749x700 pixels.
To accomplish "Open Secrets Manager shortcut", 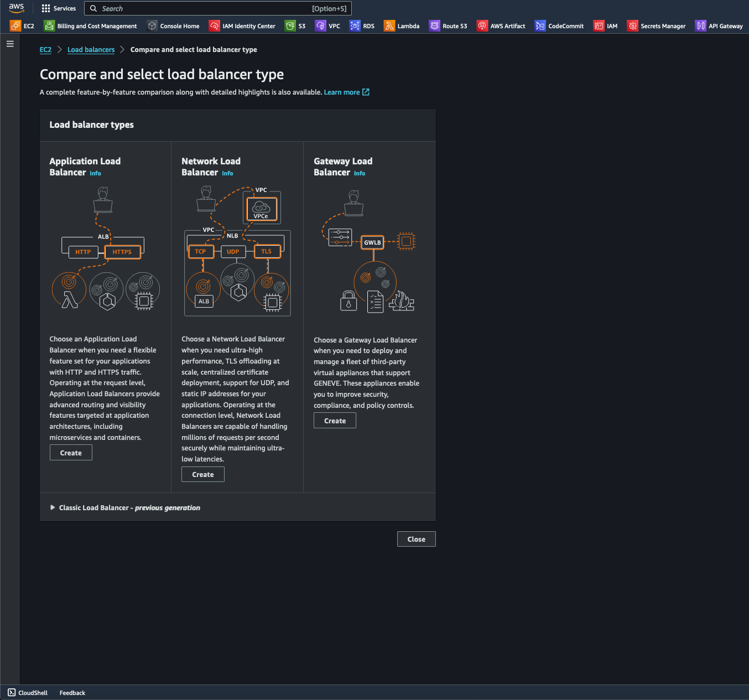I will point(656,26).
